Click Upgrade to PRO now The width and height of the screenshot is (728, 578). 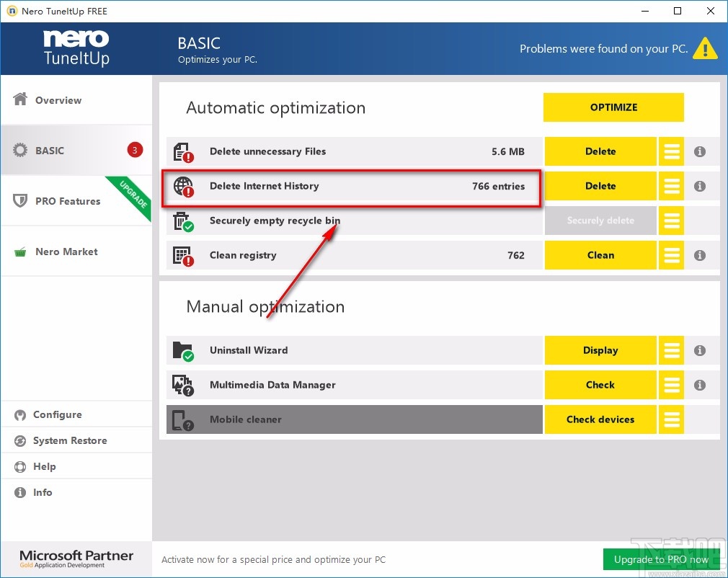point(661,559)
